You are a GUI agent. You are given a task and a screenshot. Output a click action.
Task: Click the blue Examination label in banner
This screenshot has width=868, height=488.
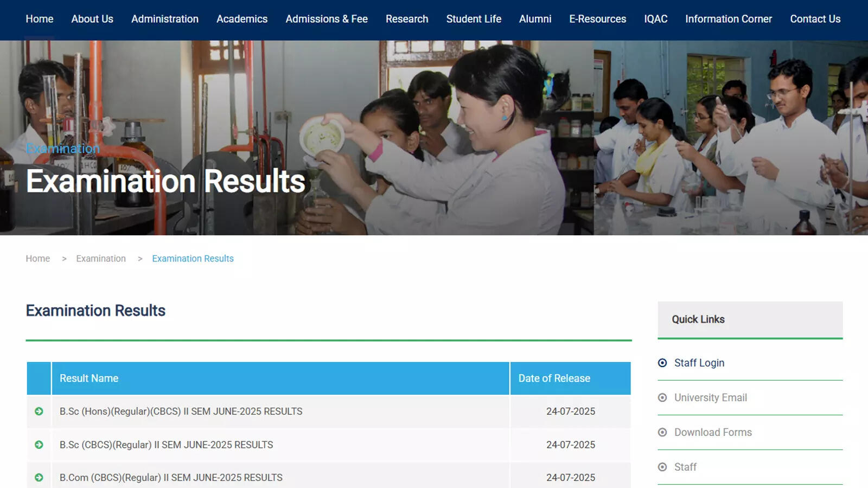63,149
